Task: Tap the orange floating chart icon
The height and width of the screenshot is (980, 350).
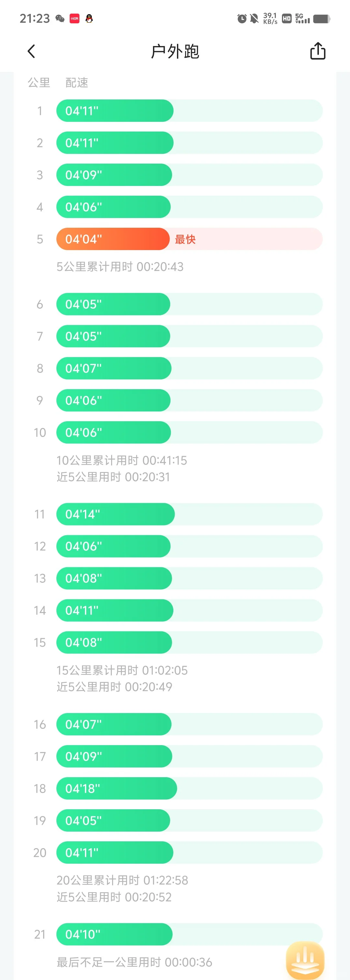Action: pyautogui.click(x=305, y=960)
